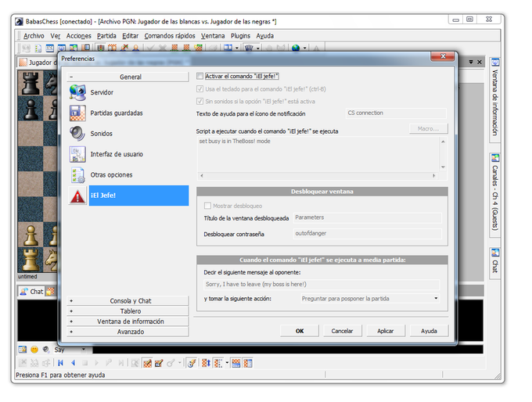Click the last board layout icon in bottom toolbar
This screenshot has height=402, width=532.
coord(248,363)
